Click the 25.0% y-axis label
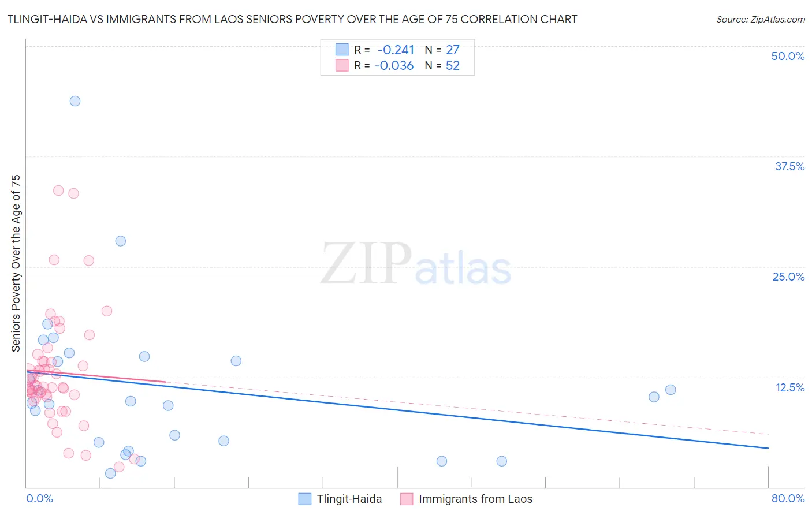Image resolution: width=812 pixels, height=515 pixels. [x=788, y=277]
